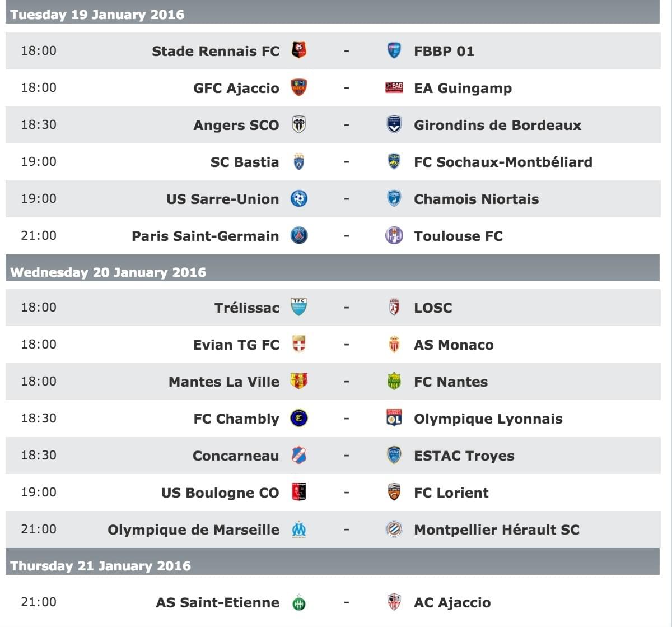Click the EA Guingamp EAG logo
Image resolution: width=672 pixels, height=627 pixels.
coord(394,87)
